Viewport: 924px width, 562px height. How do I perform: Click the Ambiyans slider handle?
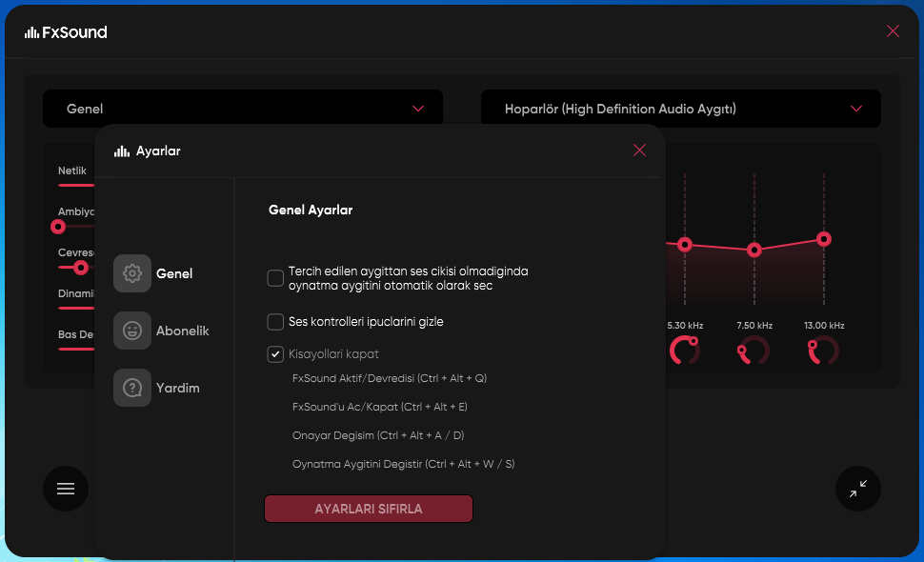[58, 227]
